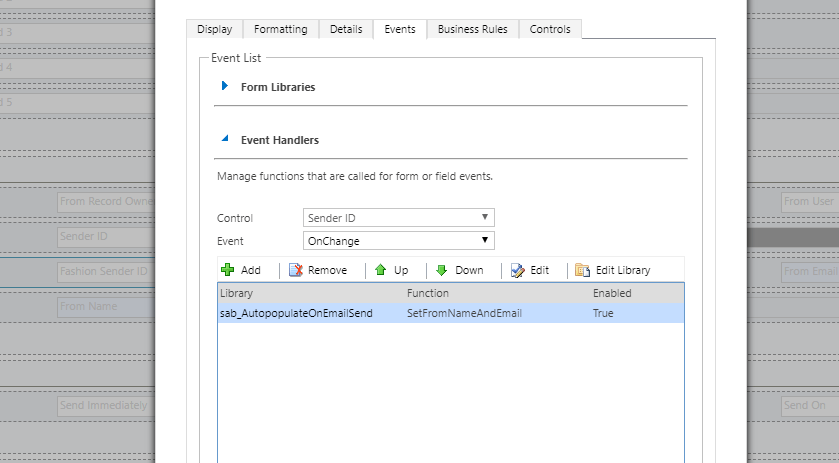Click the Edit Library icon
839x463 pixels.
pyautogui.click(x=583, y=270)
